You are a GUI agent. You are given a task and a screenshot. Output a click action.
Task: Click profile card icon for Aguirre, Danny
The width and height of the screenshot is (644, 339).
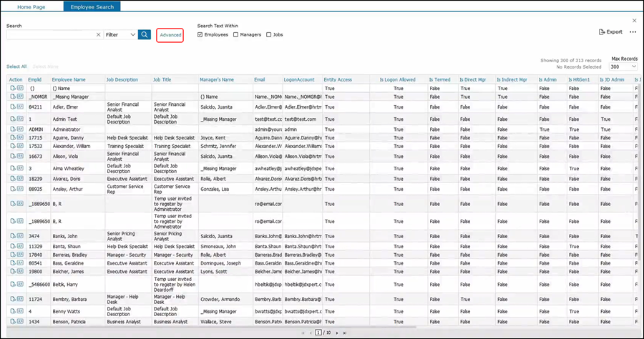[x=19, y=137]
